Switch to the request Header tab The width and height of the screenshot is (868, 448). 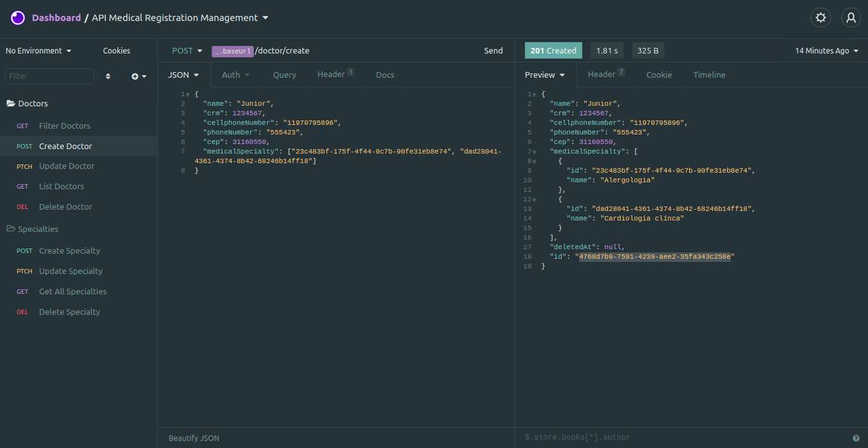[335, 75]
